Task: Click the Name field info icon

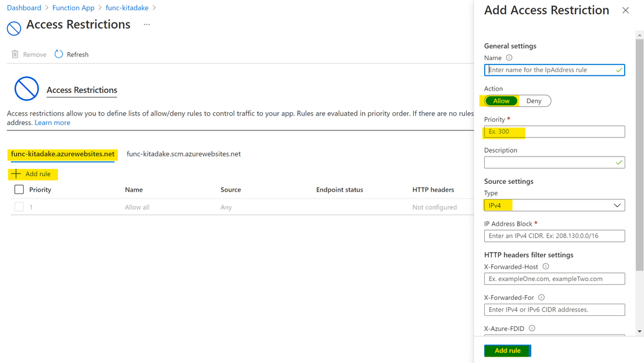Action: 509,58
